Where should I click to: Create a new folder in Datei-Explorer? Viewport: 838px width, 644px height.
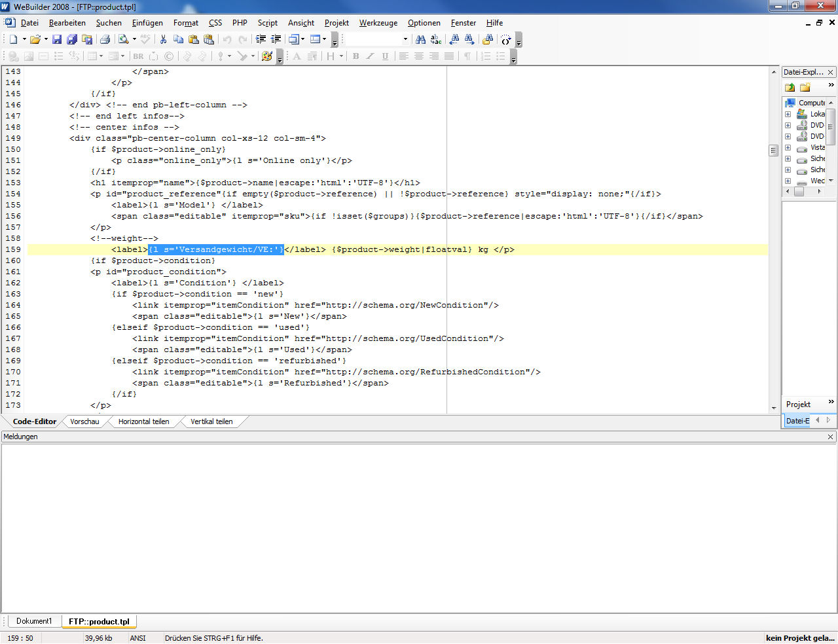tap(805, 87)
